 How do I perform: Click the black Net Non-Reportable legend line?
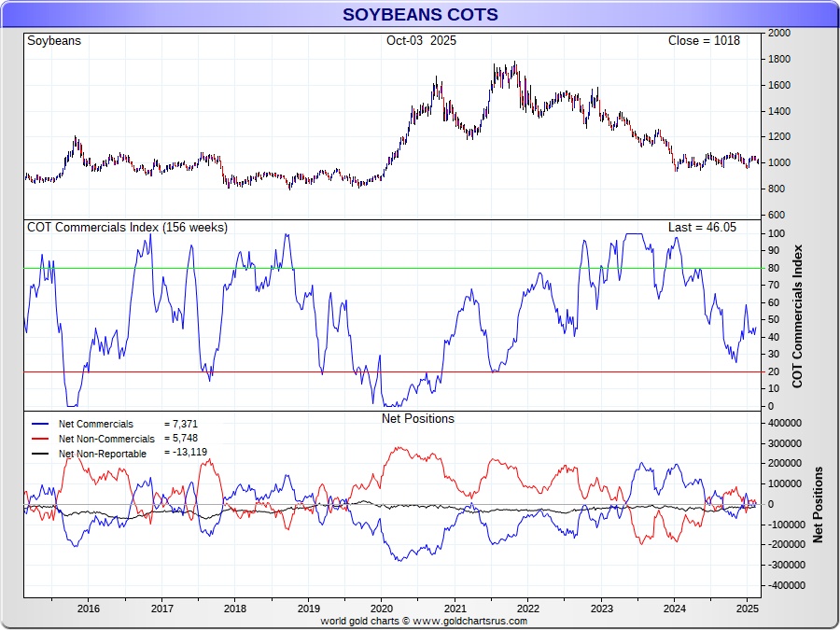[40, 454]
